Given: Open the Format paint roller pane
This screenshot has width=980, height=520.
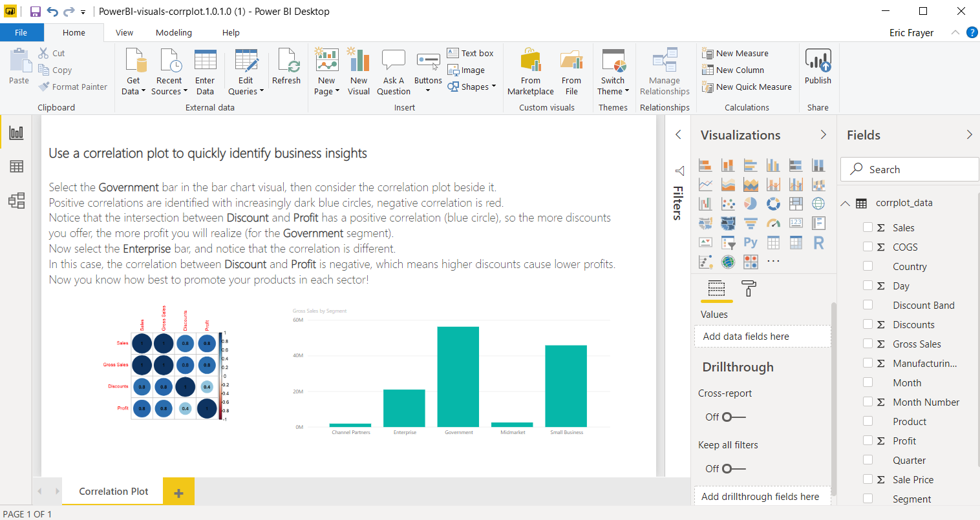Looking at the screenshot, I should pos(749,288).
